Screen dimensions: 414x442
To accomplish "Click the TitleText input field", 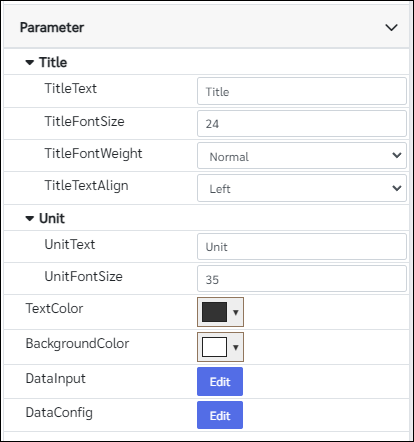I will pyautogui.click(x=302, y=91).
